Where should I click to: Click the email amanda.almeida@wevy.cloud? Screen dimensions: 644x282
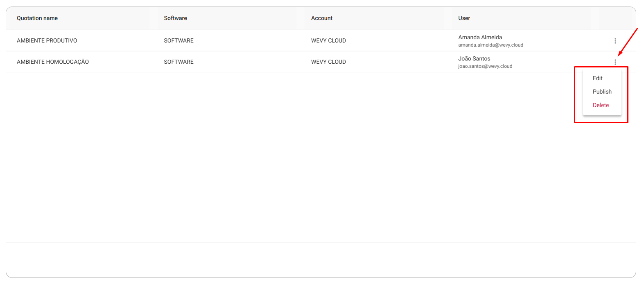[490, 45]
